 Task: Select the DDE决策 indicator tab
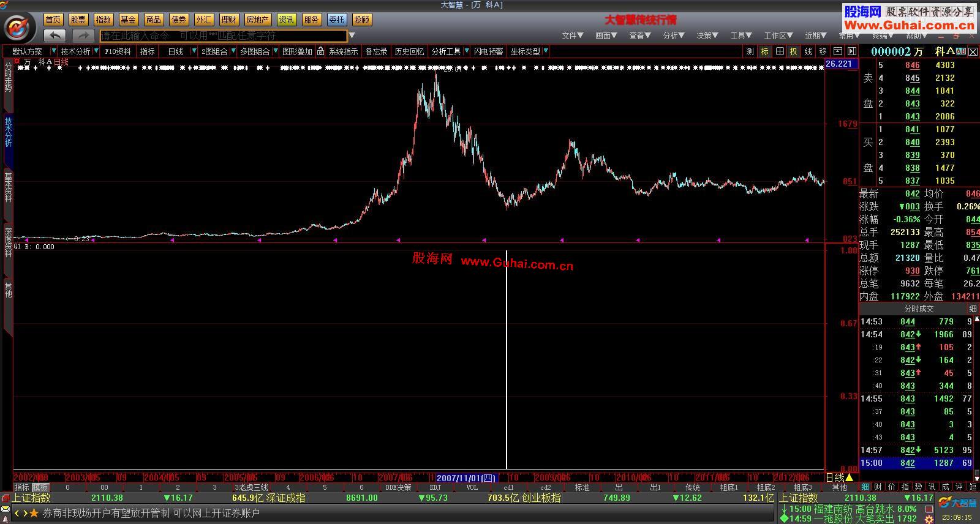pos(398,487)
